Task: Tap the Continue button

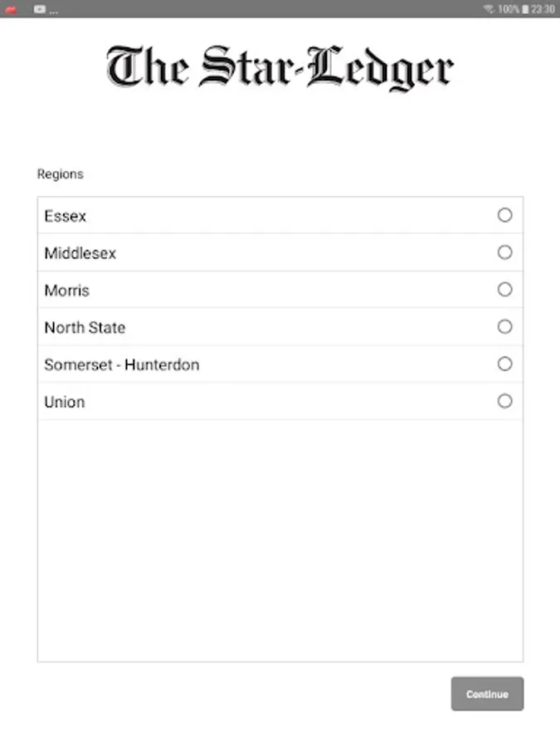Action: pyautogui.click(x=487, y=694)
